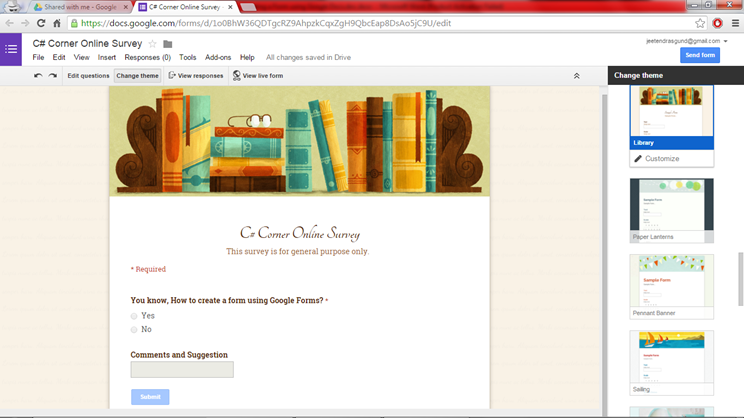Select the Library theme thumbnail
Image resolution: width=744 pixels, height=418 pixels.
click(x=671, y=117)
